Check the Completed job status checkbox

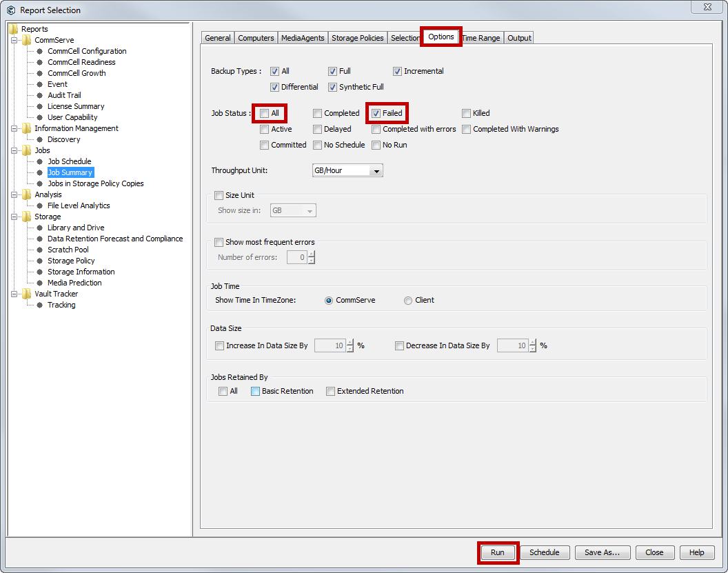pyautogui.click(x=318, y=114)
